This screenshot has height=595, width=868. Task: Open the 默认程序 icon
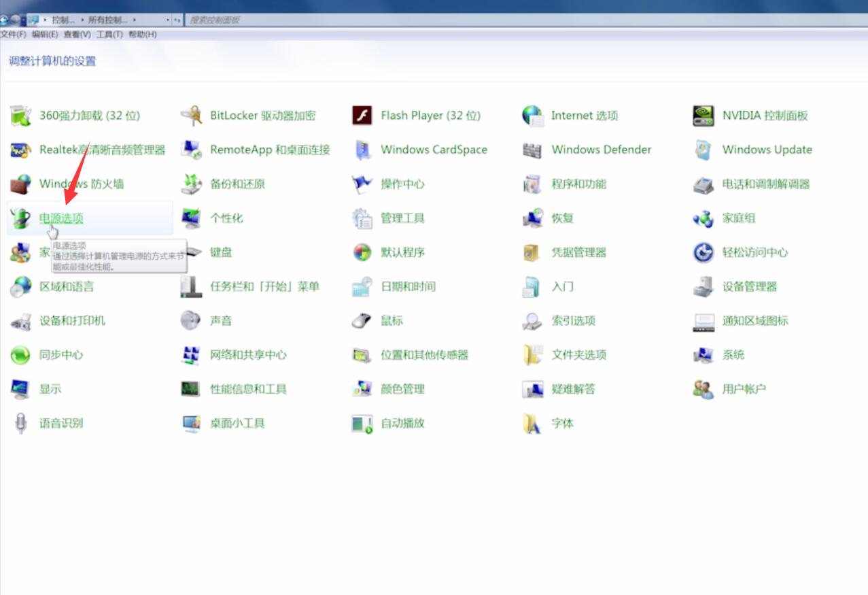click(x=362, y=252)
